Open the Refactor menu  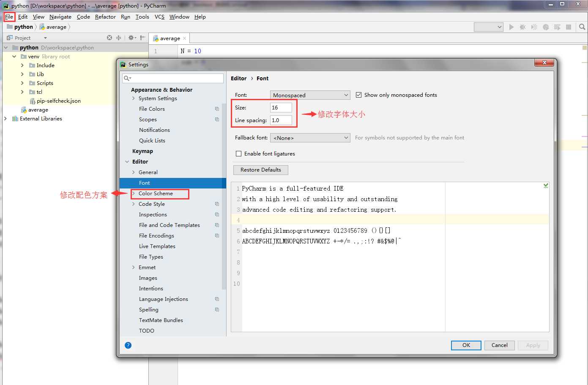pyautogui.click(x=105, y=17)
